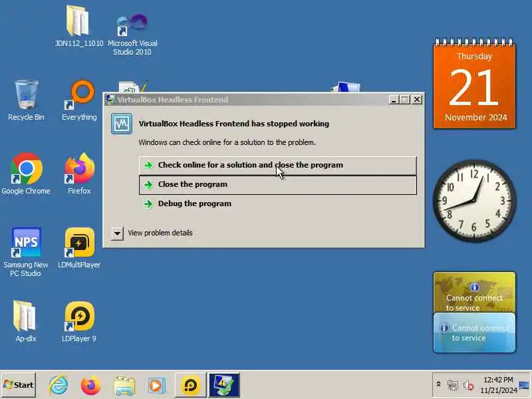
Task: Launch Windows Media Player from taskbar
Action: [x=156, y=386]
